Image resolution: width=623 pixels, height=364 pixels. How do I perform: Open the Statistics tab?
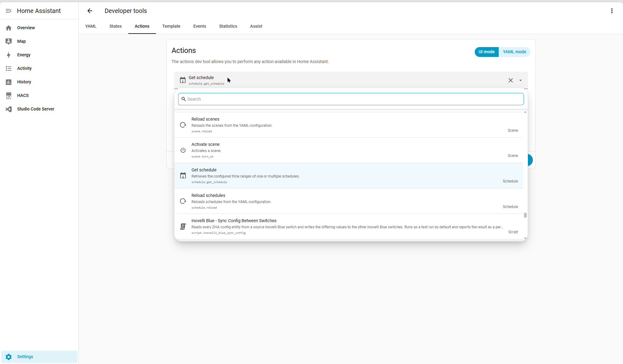point(228,26)
